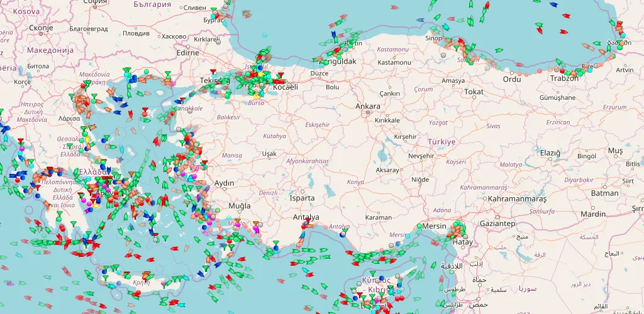Click the Ankara city circle marker

pyautogui.click(x=368, y=112)
